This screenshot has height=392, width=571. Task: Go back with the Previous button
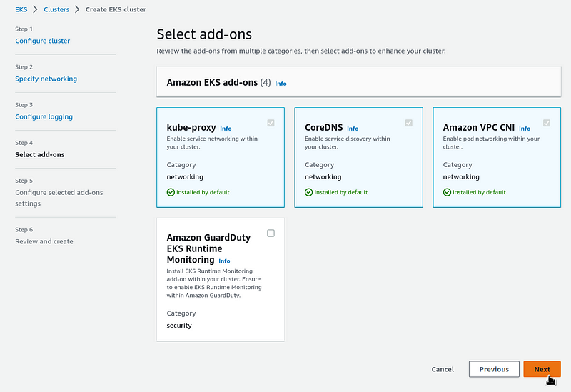click(494, 369)
